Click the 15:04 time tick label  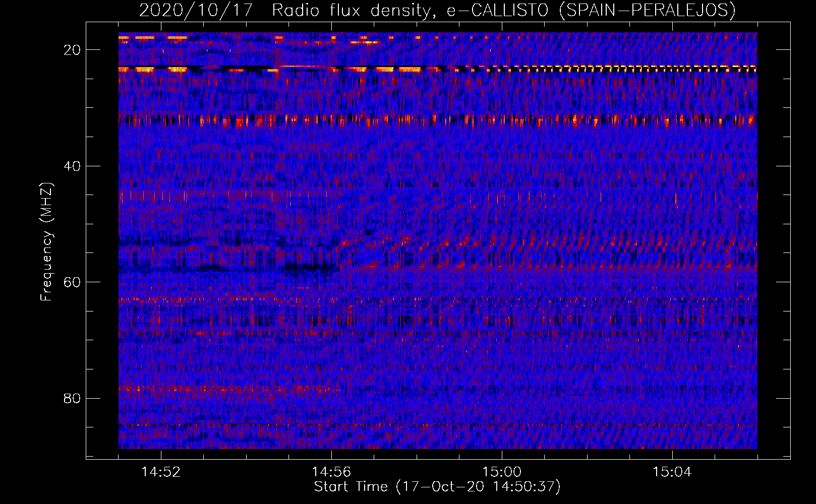(672, 472)
